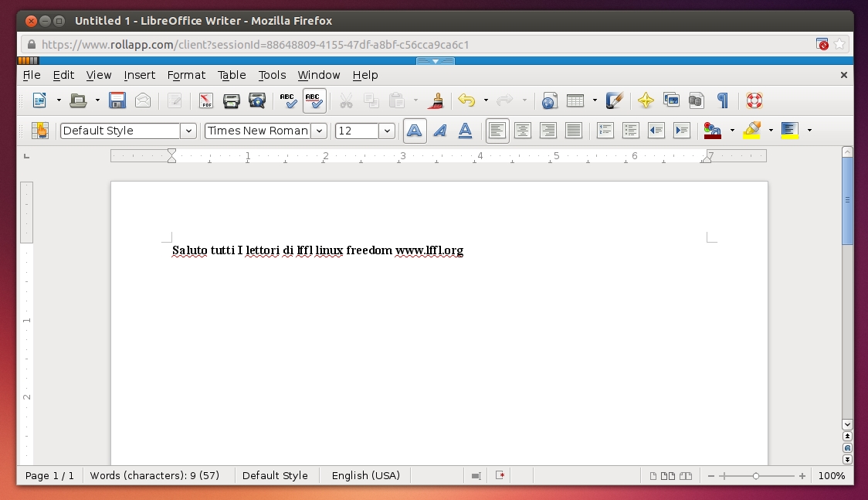Viewport: 868px width, 500px height.
Task: Click the Edit File icon
Action: click(175, 100)
